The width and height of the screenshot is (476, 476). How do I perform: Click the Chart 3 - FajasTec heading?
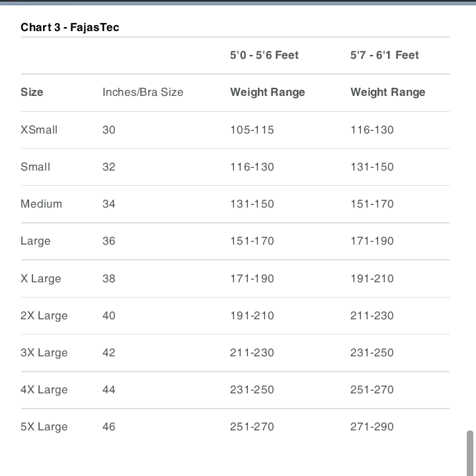[x=69, y=27]
